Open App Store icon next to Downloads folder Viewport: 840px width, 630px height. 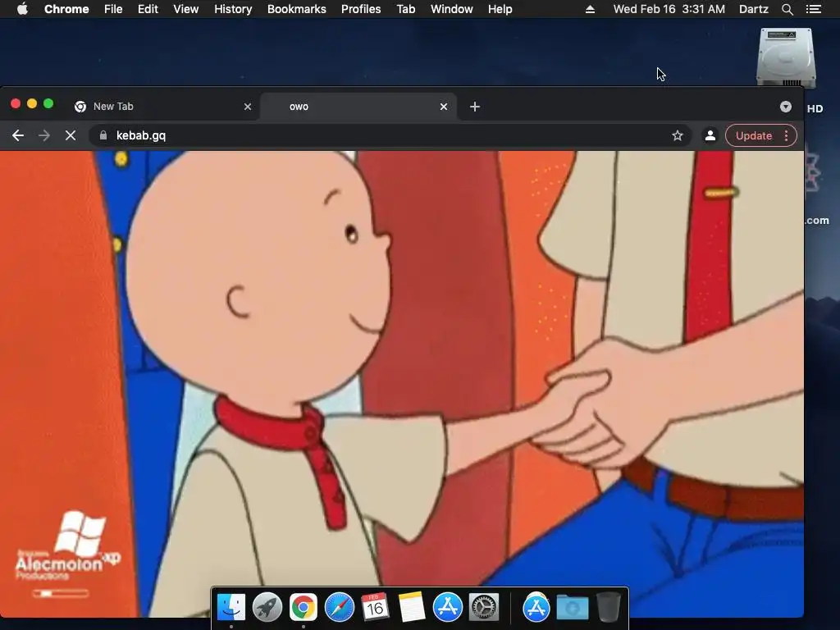click(536, 608)
